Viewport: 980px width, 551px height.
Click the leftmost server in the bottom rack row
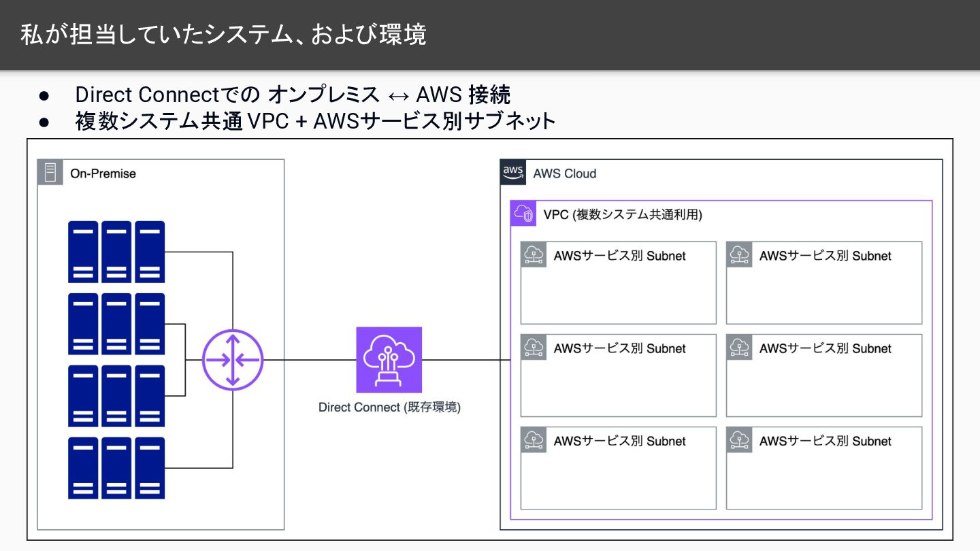(83, 468)
